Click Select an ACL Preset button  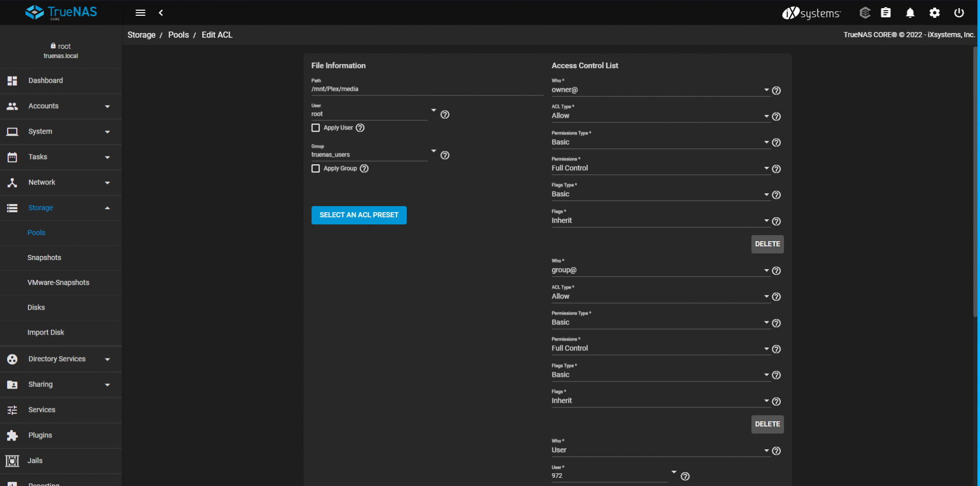coord(359,215)
